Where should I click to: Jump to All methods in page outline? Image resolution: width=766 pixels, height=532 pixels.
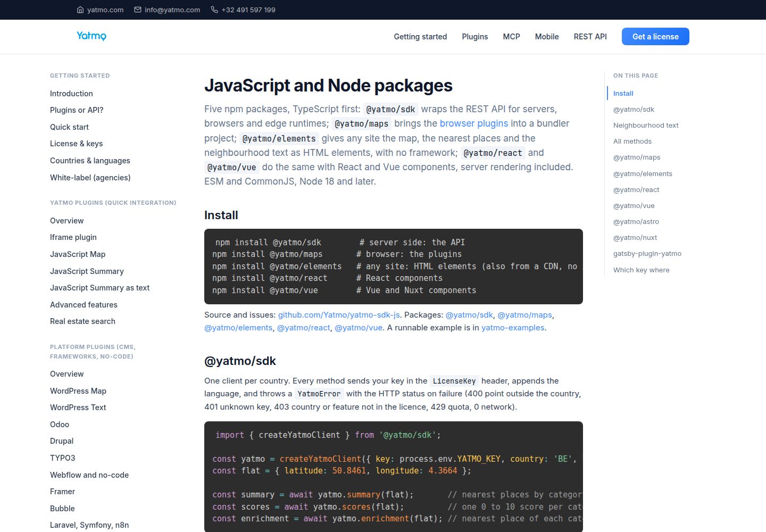click(632, 142)
